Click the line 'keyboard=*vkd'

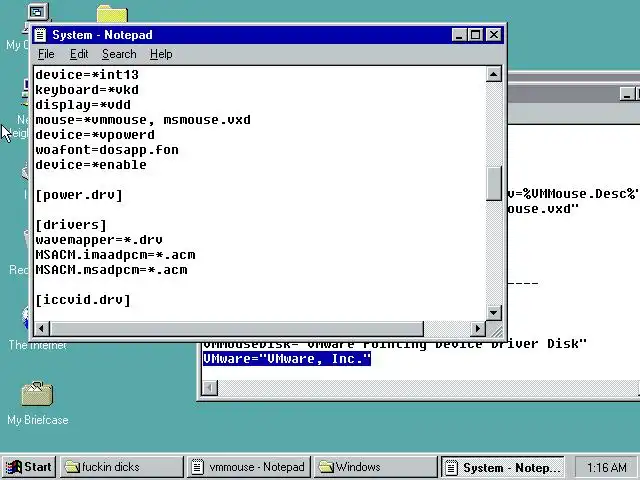pos(87,90)
